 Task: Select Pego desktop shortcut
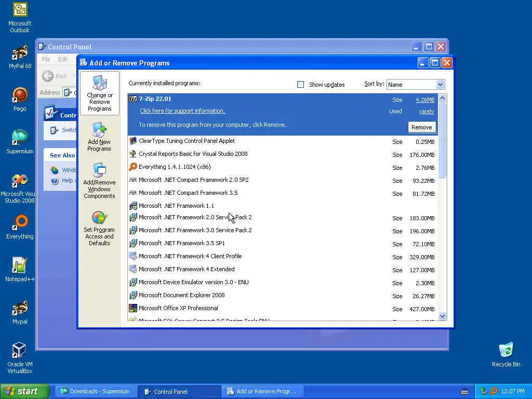point(20,99)
